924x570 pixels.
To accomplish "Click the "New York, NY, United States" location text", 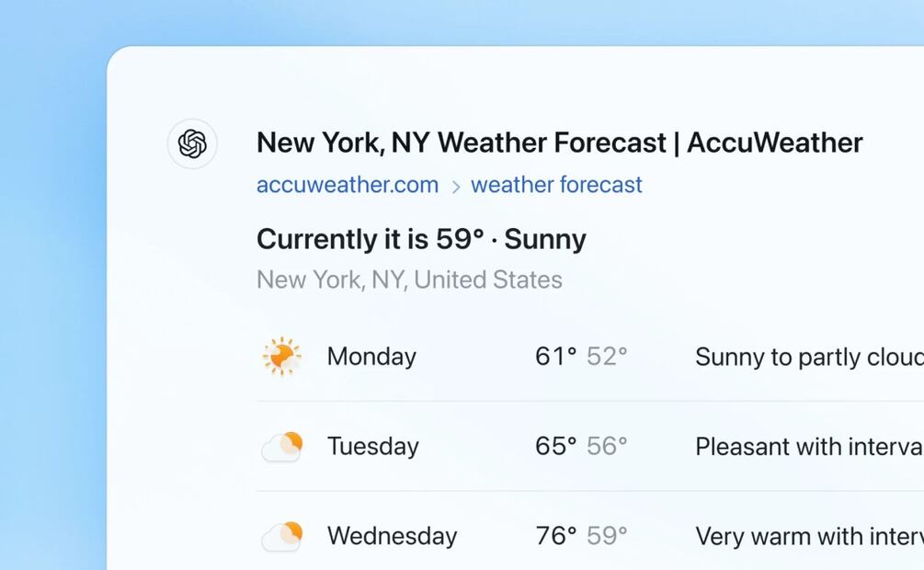I will tap(409, 279).
